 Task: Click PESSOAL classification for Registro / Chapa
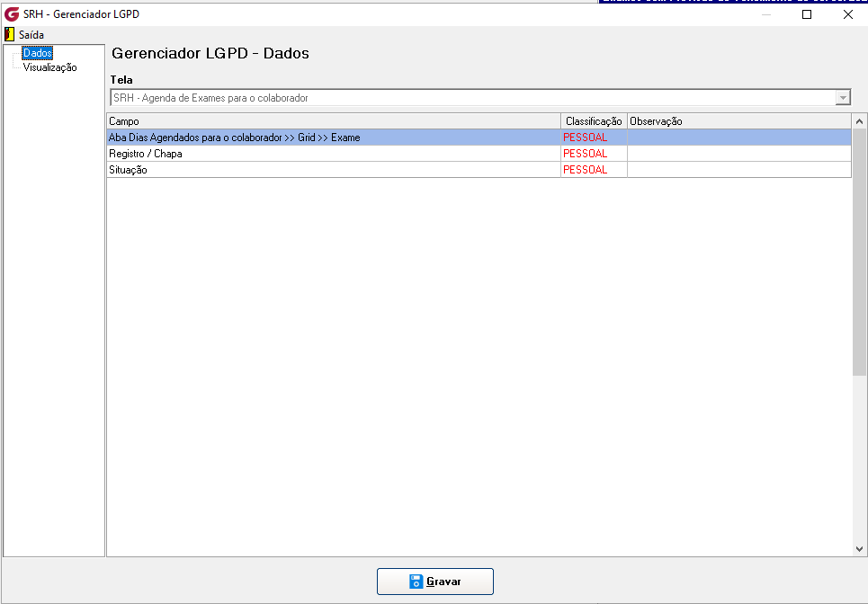pyautogui.click(x=586, y=154)
